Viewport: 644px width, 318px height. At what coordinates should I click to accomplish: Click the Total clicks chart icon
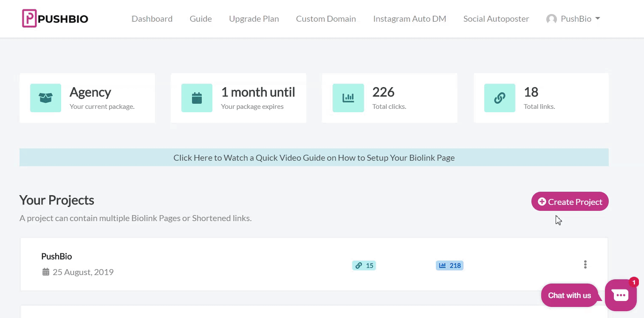348,98
